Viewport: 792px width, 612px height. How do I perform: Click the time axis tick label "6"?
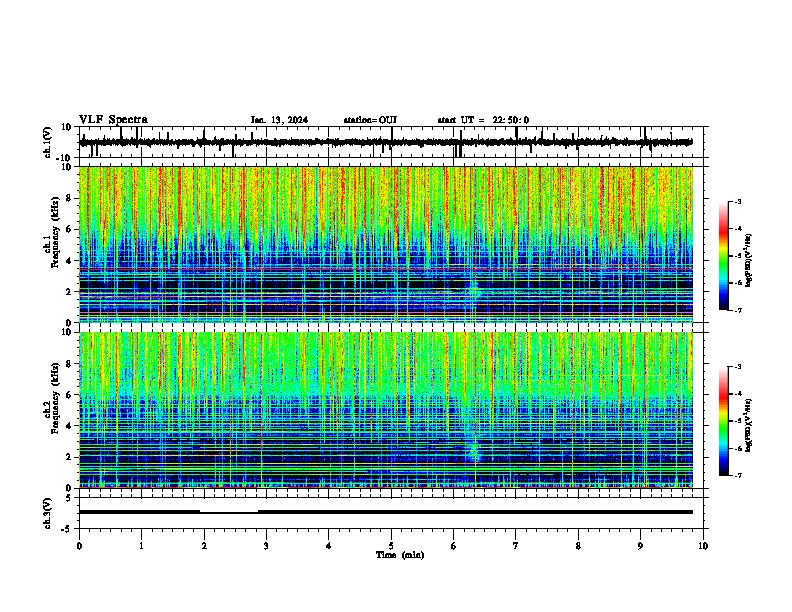(x=454, y=546)
